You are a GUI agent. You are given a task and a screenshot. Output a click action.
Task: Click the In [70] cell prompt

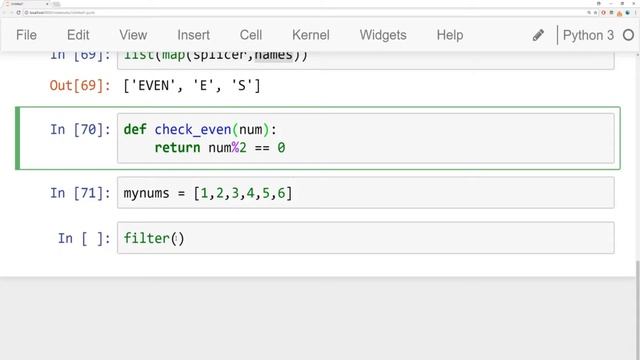80,129
